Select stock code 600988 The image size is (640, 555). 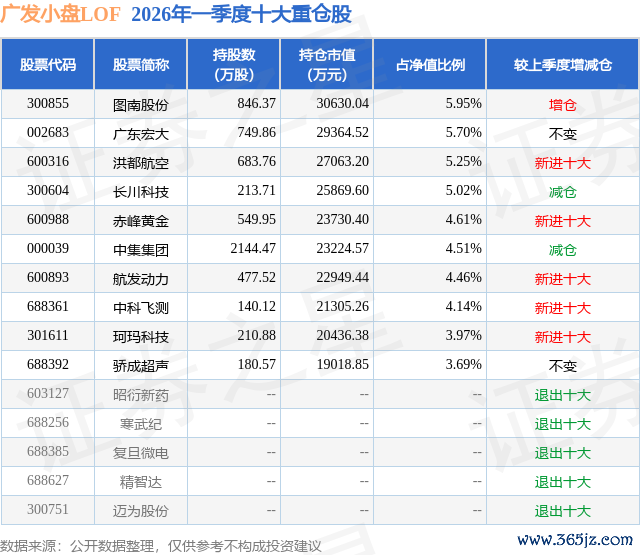click(x=48, y=220)
